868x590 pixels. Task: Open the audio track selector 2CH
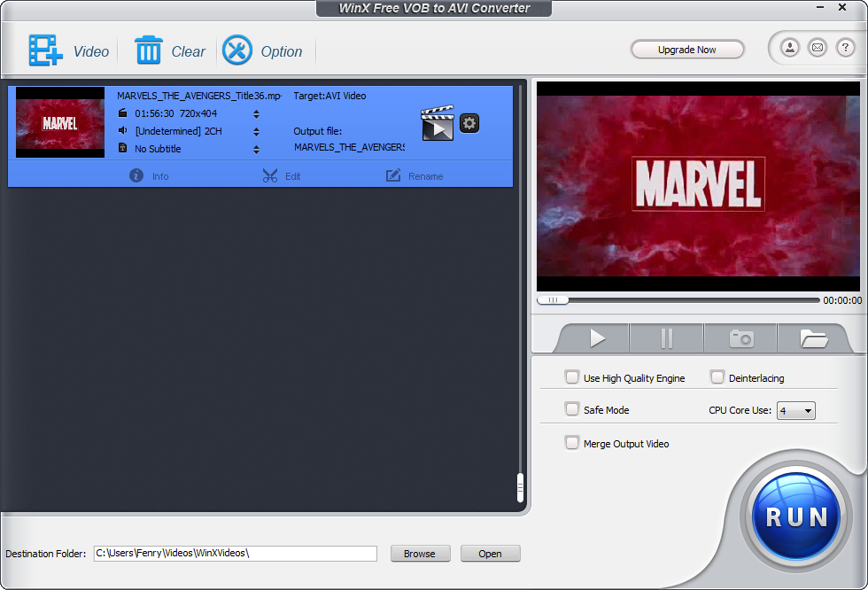[x=256, y=131]
